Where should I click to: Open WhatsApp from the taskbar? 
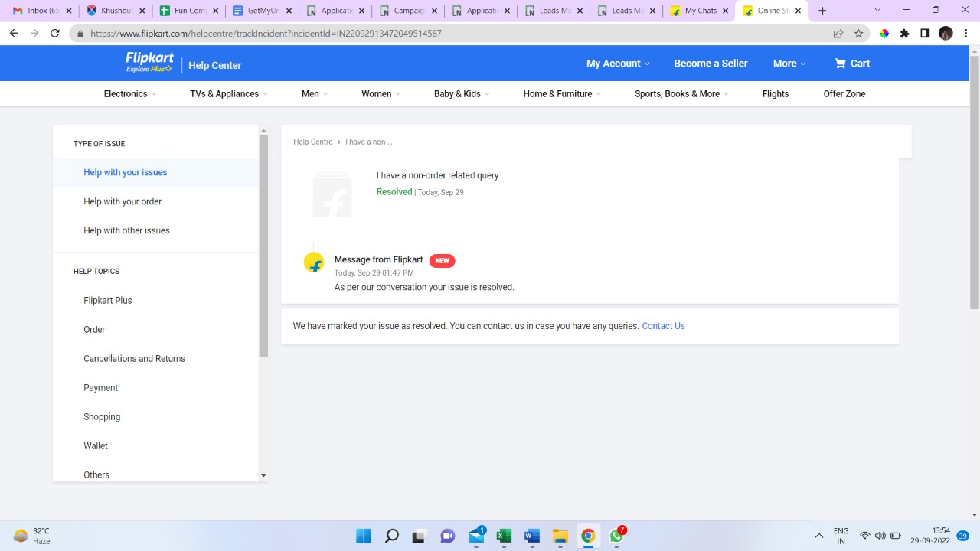tap(616, 536)
